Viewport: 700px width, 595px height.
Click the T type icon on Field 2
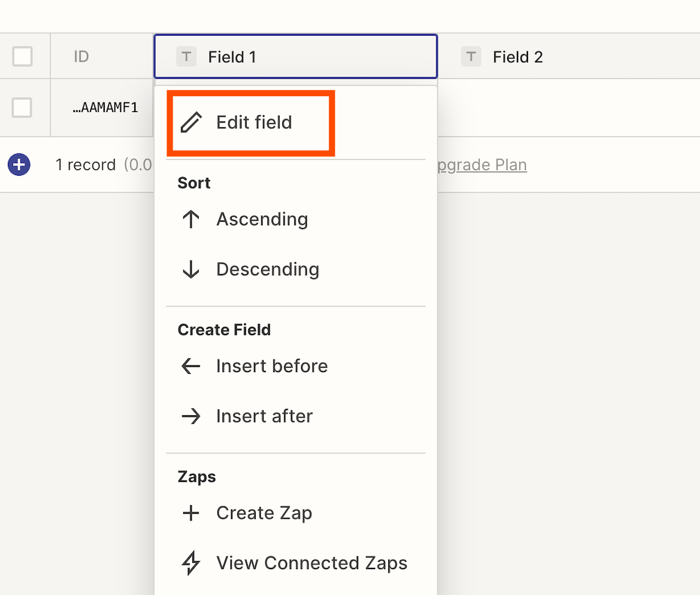pyautogui.click(x=471, y=57)
